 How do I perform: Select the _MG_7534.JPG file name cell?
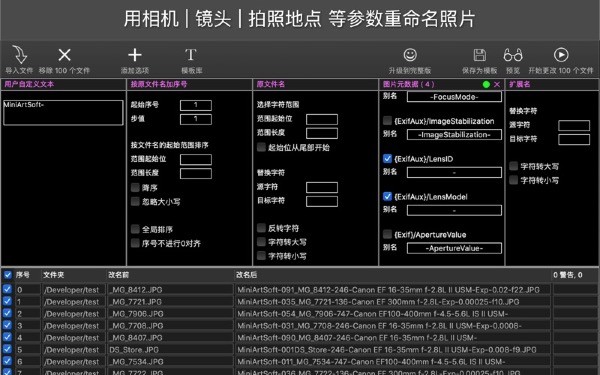pos(170,361)
